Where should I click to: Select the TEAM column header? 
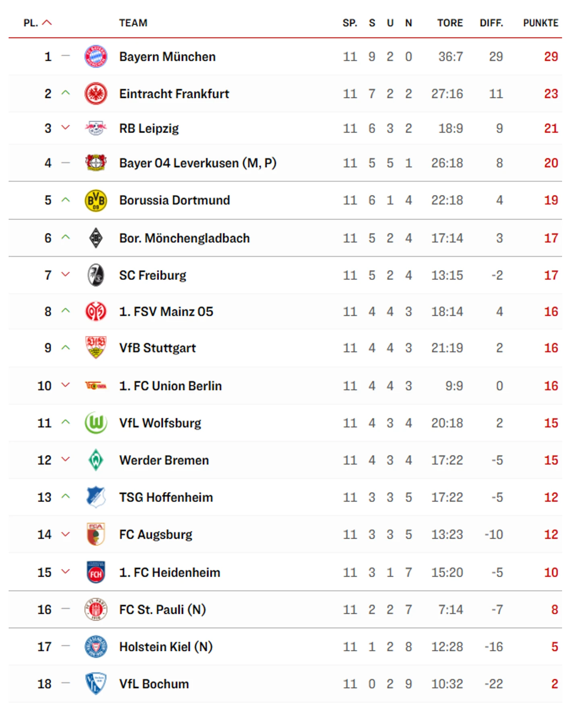coord(133,23)
